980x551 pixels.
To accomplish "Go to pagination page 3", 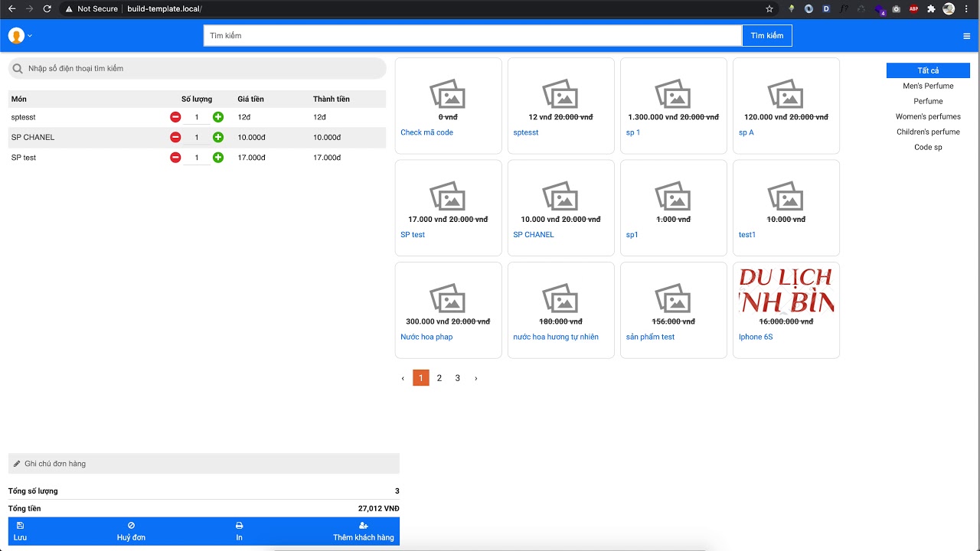I will (x=458, y=378).
